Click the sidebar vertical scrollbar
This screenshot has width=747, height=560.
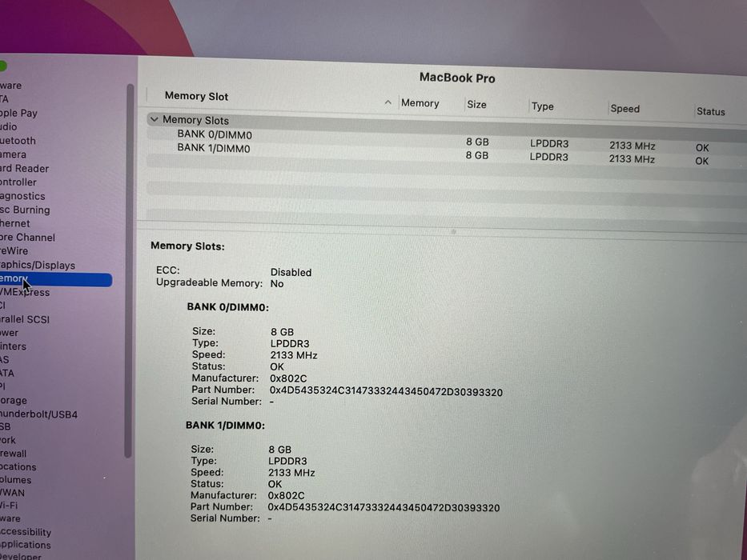[x=129, y=270]
